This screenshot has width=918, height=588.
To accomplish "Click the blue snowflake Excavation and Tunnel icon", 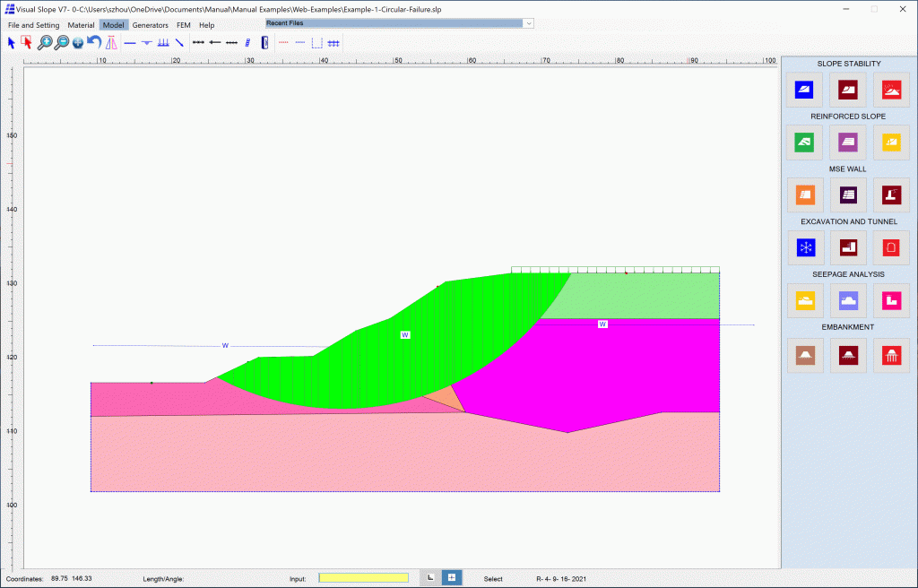I will pyautogui.click(x=804, y=247).
